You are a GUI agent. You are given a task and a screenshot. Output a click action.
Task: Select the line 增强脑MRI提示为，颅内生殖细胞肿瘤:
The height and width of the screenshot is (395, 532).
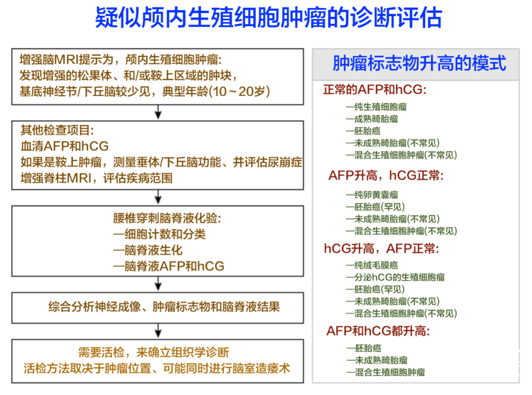tap(121, 60)
